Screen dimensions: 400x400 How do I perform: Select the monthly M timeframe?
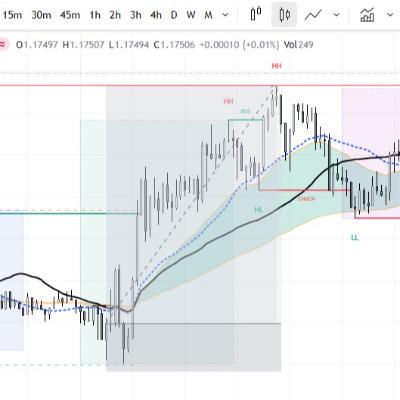pos(208,15)
